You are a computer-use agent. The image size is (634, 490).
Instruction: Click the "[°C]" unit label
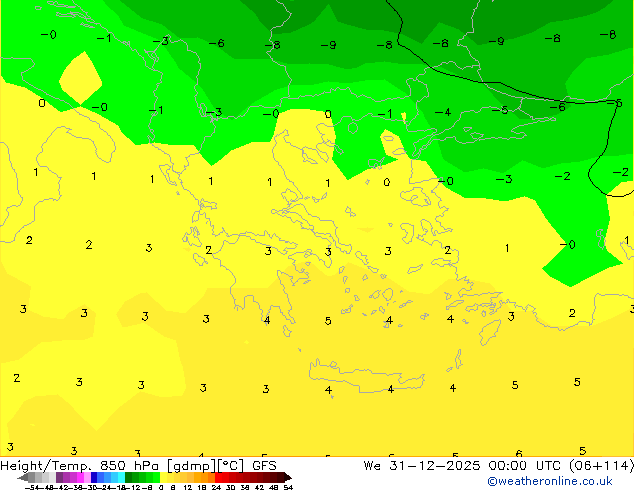(x=231, y=466)
